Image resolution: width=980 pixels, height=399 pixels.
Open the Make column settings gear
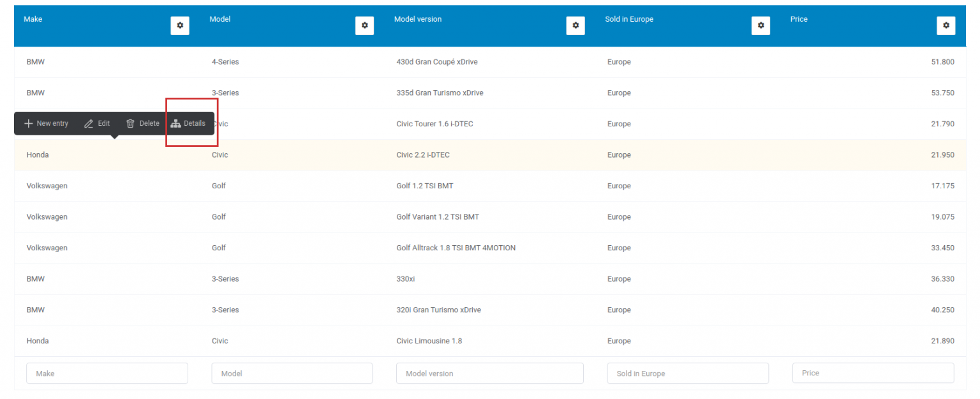click(x=179, y=26)
